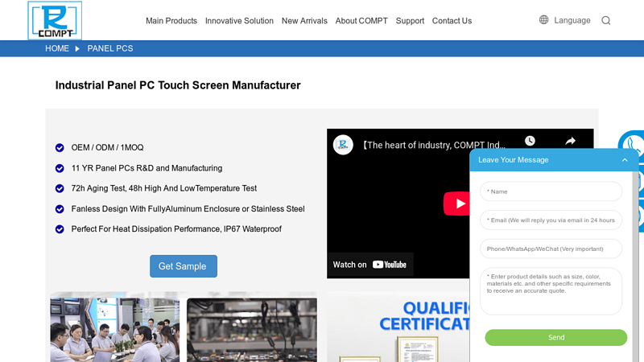Open the COMPT channel avatar on video
This screenshot has width=644, height=362.
tap(343, 145)
